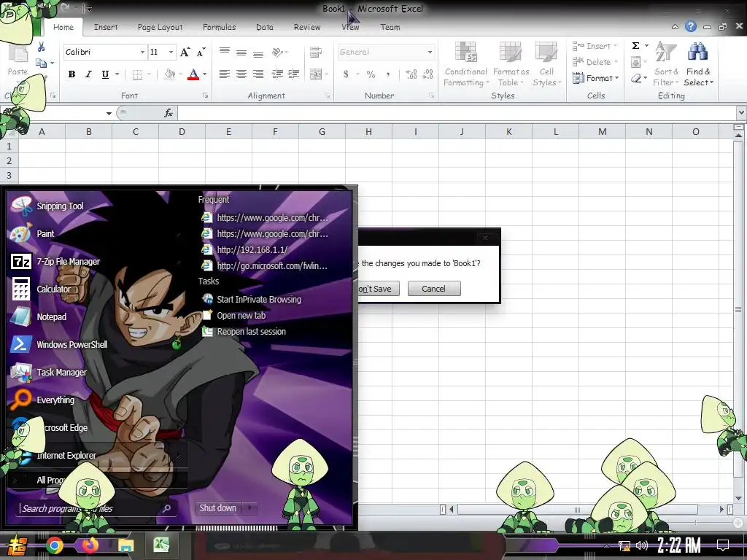Switch to the Insert ribbon tab

point(106,27)
